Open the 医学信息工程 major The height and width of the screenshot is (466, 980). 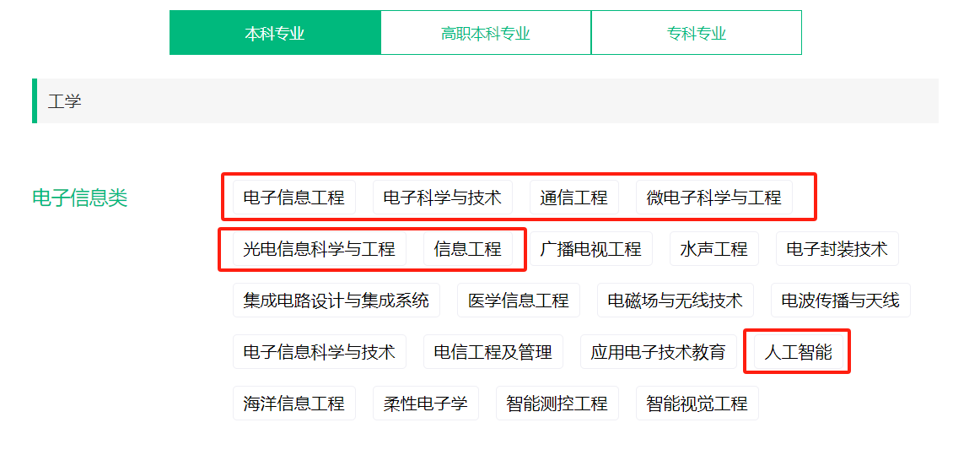[518, 301]
